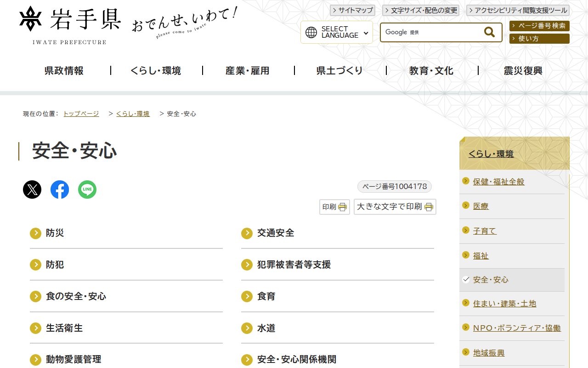588x368 pixels.
Task: Go to トップページ breadcrumb link
Action: tap(81, 114)
